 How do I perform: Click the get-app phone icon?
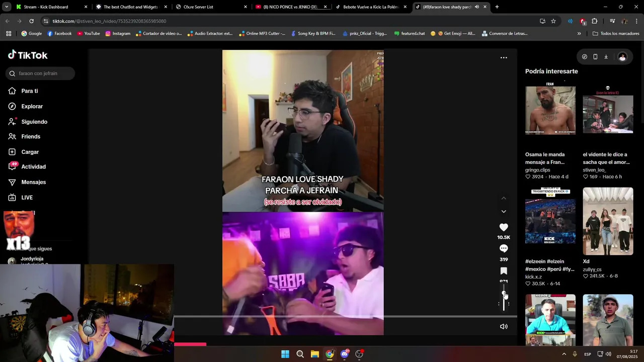pos(595,57)
